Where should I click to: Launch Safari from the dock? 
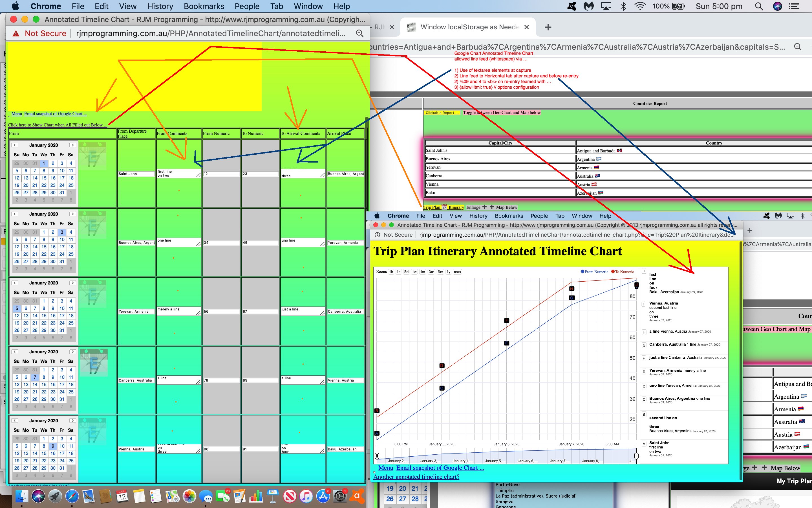tap(72, 496)
